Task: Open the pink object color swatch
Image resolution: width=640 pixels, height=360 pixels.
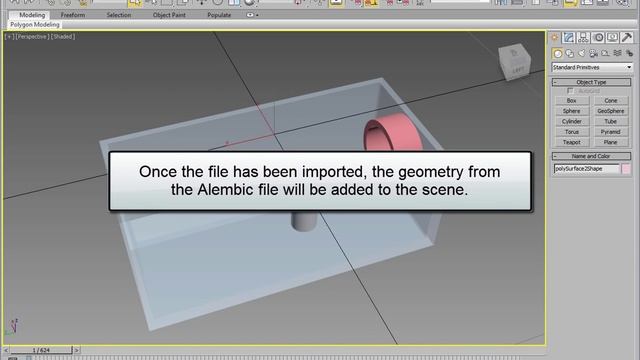Action: coord(626,169)
